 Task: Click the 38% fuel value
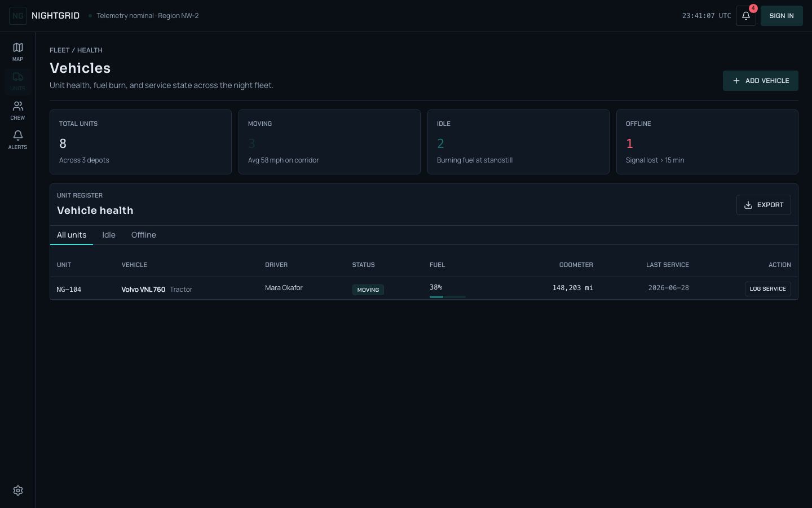coord(436,287)
